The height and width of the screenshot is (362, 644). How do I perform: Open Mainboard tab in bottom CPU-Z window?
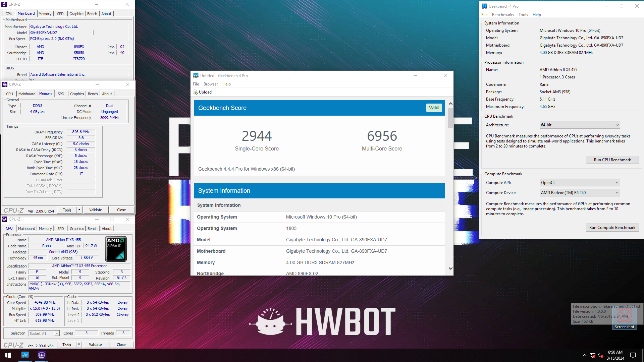(26, 229)
